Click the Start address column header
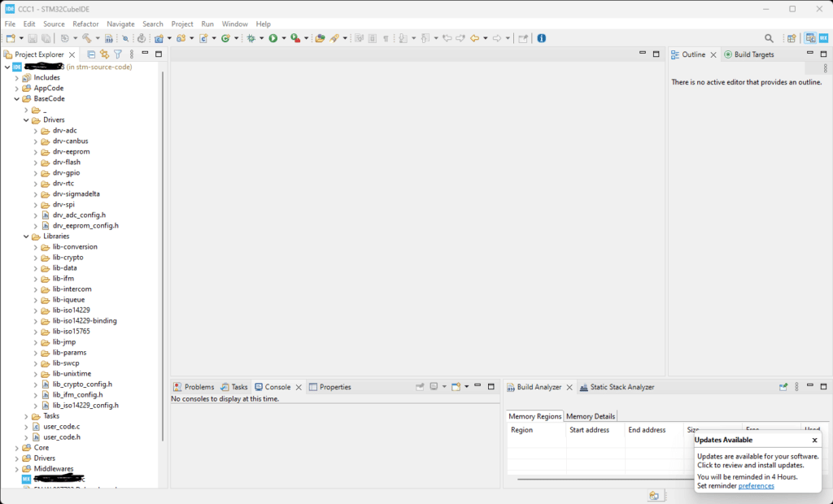The image size is (833, 504). [x=589, y=430]
